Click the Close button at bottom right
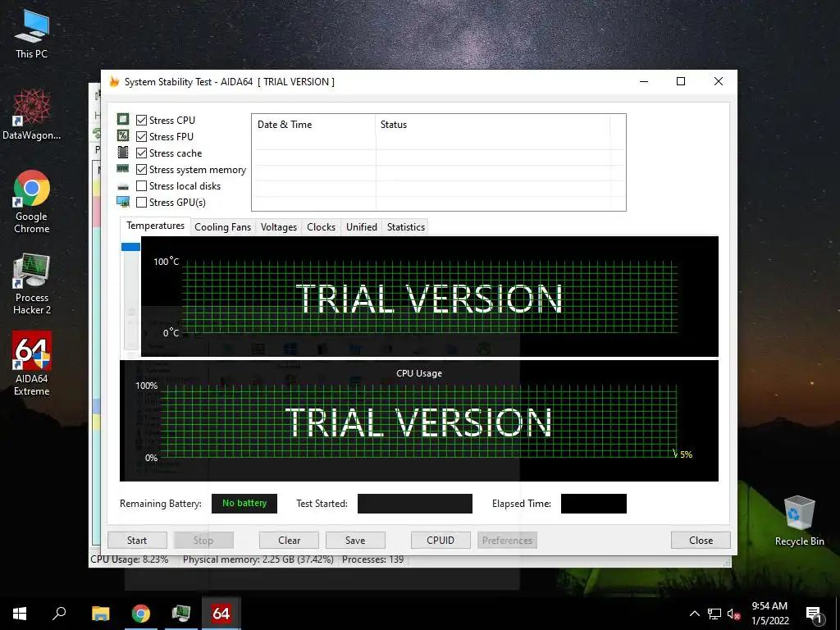 (701, 540)
